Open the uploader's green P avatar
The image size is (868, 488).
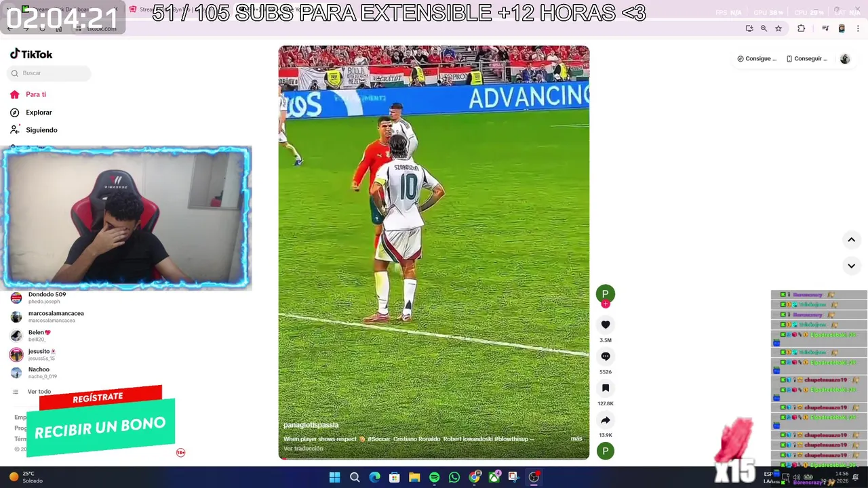(x=606, y=293)
